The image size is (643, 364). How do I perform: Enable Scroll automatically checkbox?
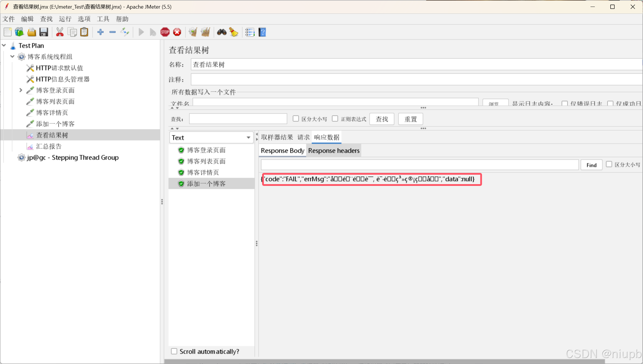174,351
